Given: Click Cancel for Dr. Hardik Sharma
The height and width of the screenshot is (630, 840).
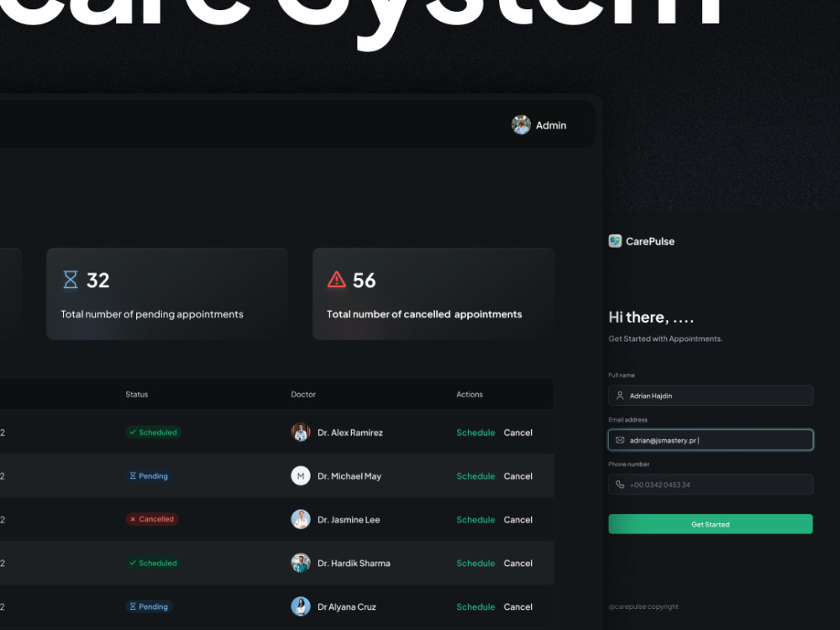Looking at the screenshot, I should coord(518,563).
